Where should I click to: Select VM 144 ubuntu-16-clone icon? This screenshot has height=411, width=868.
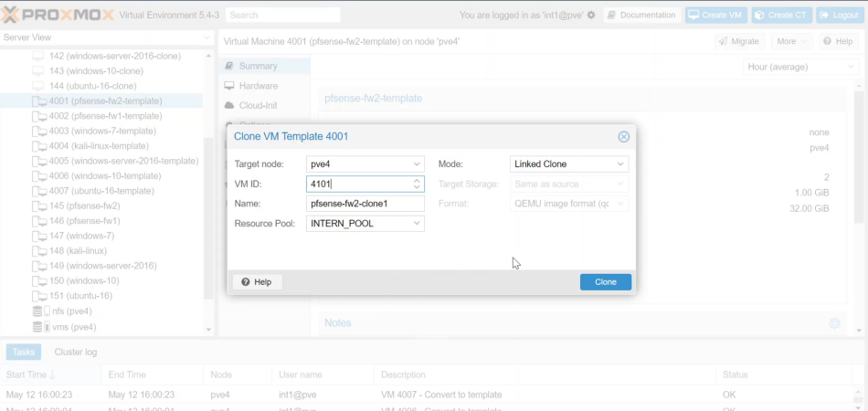(37, 86)
